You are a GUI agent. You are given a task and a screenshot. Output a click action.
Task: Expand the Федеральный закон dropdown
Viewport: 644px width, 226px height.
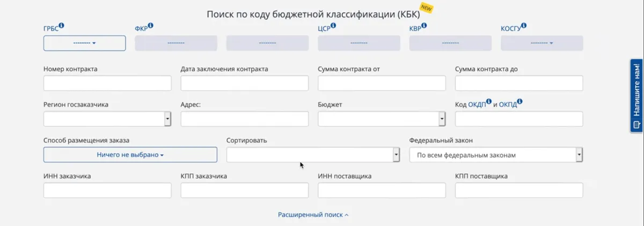579,155
